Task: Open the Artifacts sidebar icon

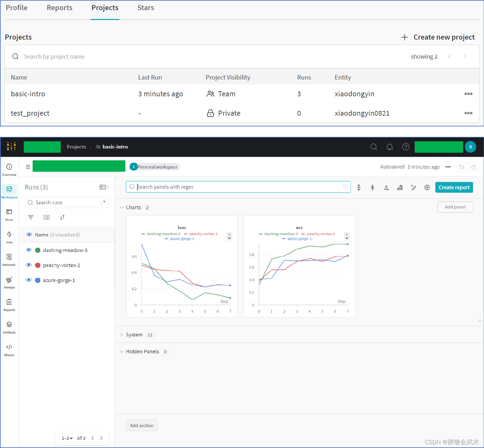Action: (x=9, y=327)
